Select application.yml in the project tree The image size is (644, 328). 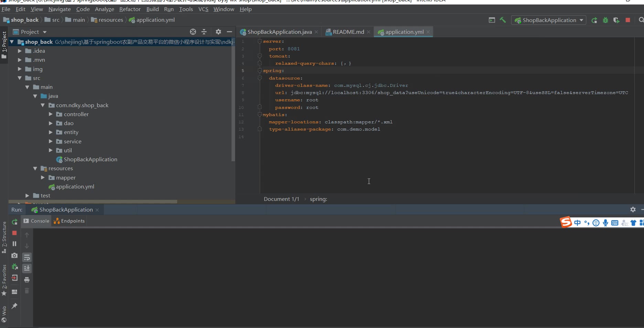pos(75,186)
